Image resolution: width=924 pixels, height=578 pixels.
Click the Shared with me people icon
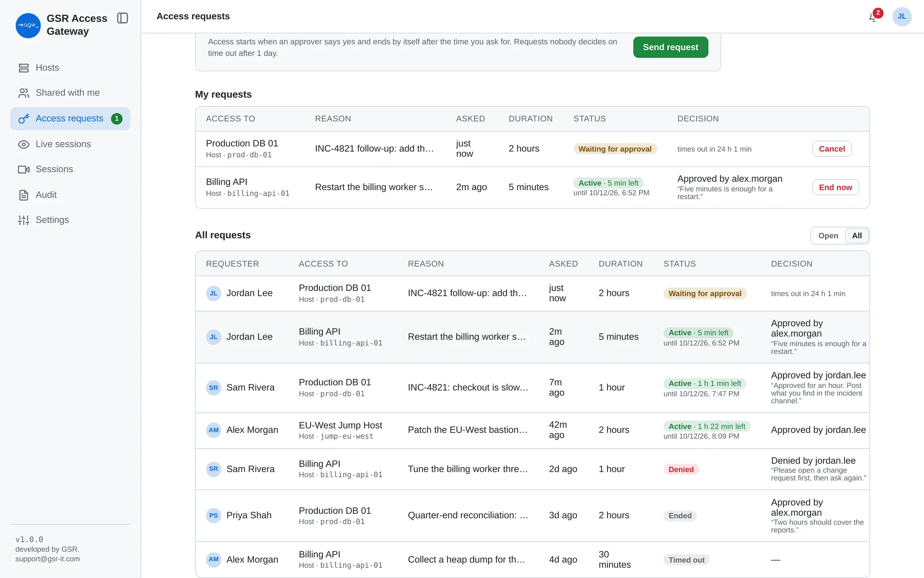pyautogui.click(x=23, y=93)
